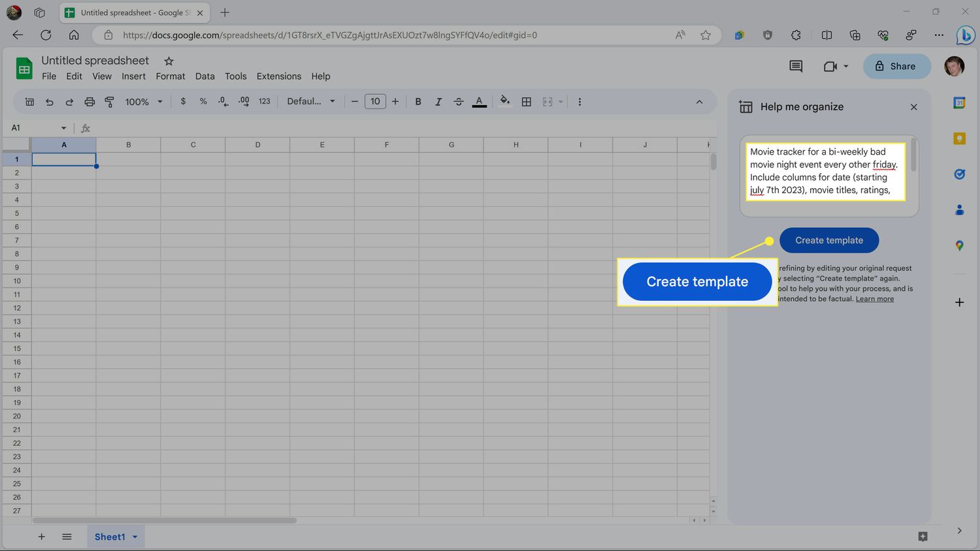Click the Create template button in side panel

[828, 240]
